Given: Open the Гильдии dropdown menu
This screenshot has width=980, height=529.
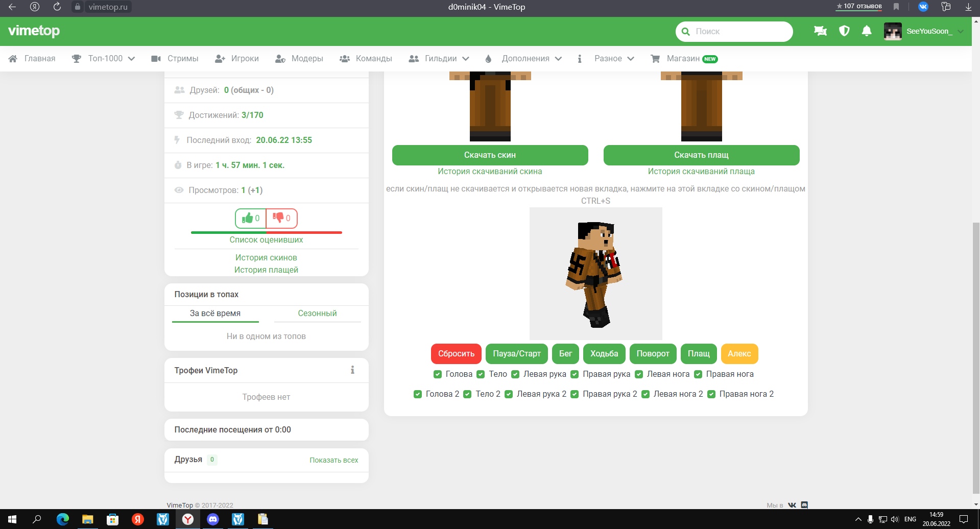Looking at the screenshot, I should (x=439, y=59).
